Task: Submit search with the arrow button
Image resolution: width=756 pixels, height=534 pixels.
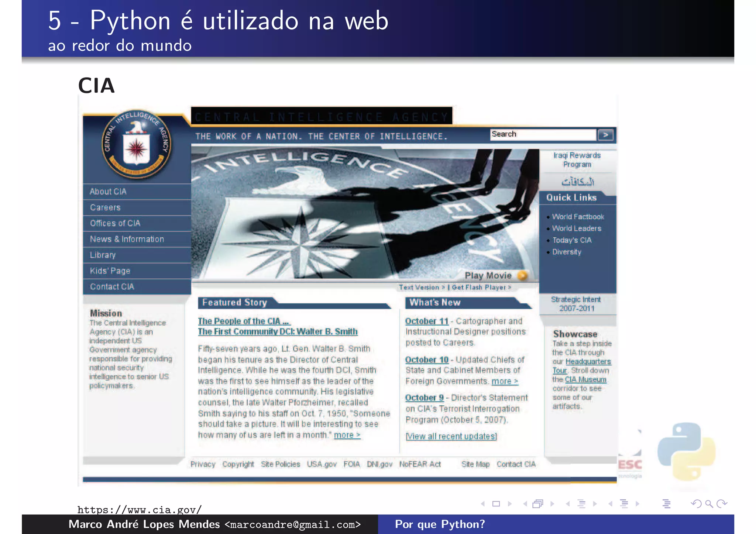Action: point(605,135)
